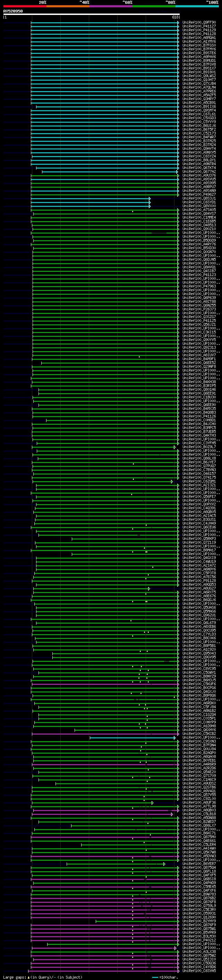Click the orange ~40% legend segment
The image size is (222, 980).
pyautogui.click(x=68, y=6)
